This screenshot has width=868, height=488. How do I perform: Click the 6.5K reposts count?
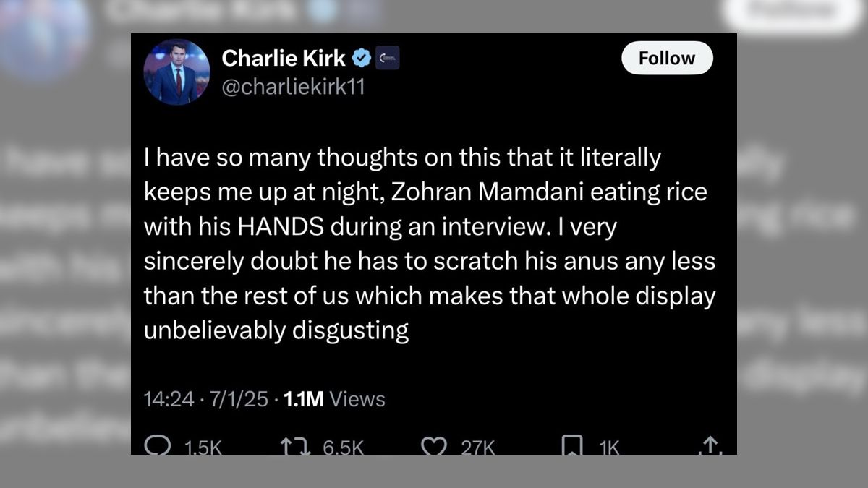coord(343,448)
